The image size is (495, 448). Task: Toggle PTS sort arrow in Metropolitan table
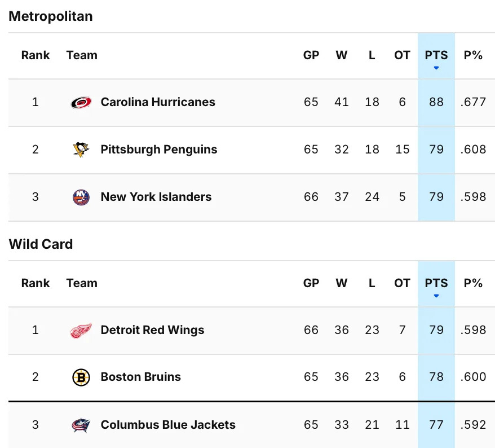pos(436,68)
